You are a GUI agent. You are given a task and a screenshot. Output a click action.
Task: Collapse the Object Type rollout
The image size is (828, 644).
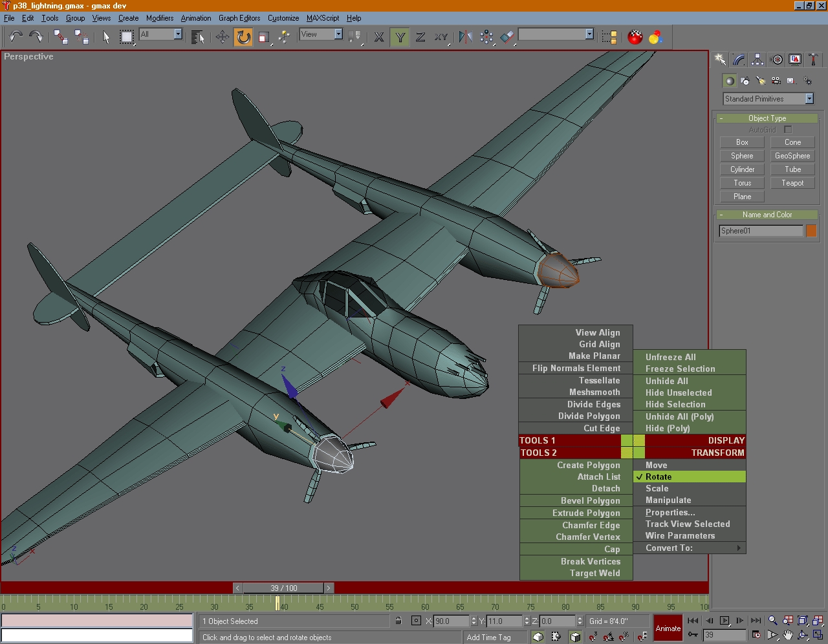[767, 118]
